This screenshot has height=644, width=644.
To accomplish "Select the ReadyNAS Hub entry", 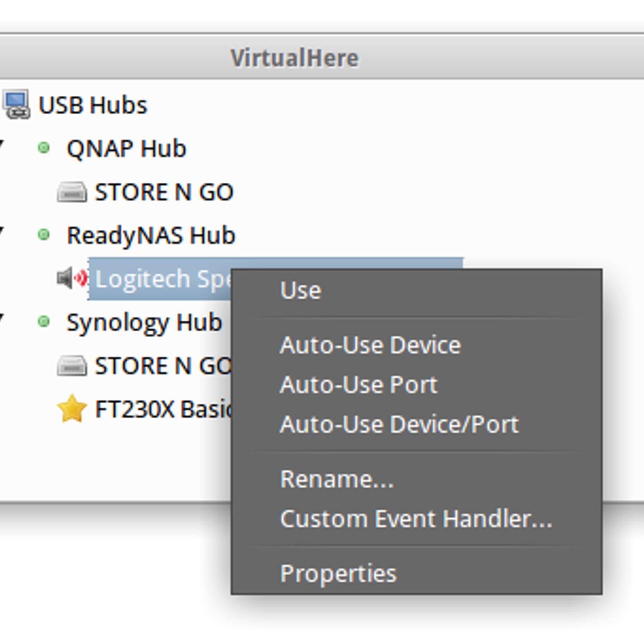I will (151, 235).
